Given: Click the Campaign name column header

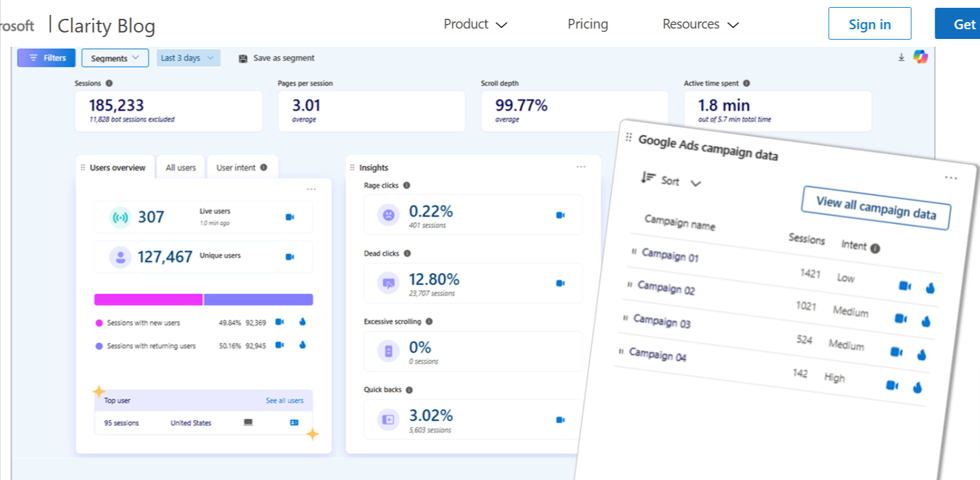Looking at the screenshot, I should pos(680,222).
